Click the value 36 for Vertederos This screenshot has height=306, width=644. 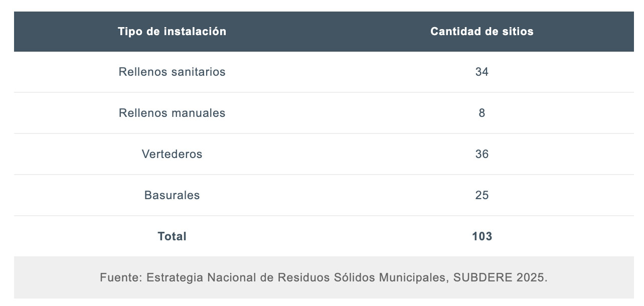click(x=481, y=155)
